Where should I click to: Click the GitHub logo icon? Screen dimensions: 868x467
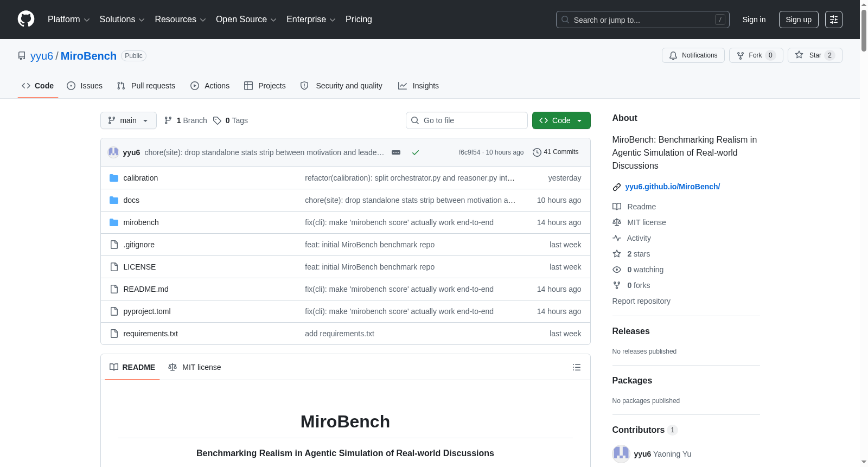(x=26, y=19)
